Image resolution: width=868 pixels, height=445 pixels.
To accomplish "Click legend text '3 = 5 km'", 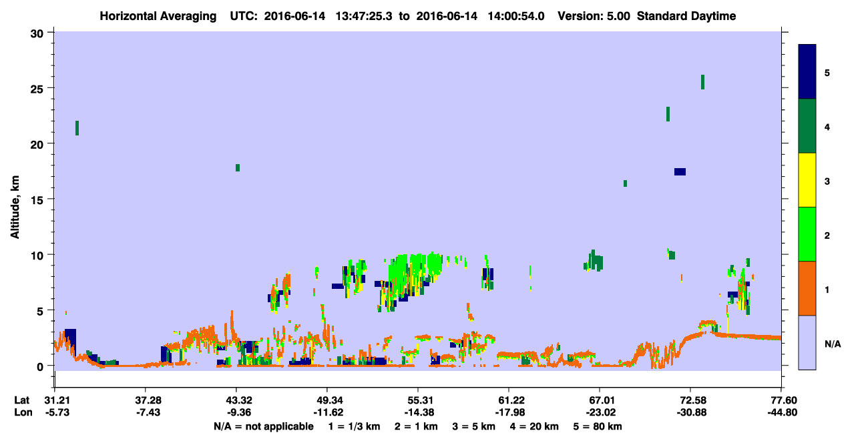I will [x=475, y=426].
